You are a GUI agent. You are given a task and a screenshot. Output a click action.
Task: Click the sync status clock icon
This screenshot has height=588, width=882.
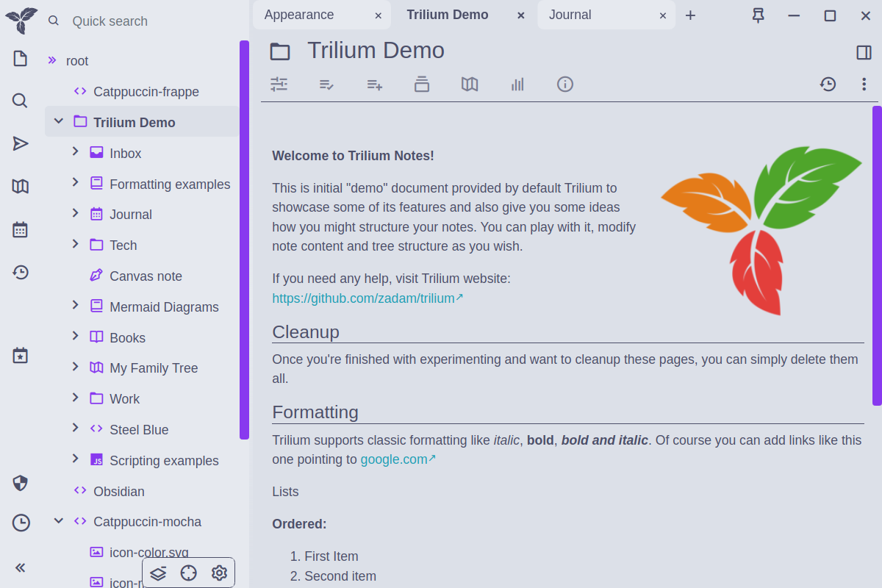(21, 523)
